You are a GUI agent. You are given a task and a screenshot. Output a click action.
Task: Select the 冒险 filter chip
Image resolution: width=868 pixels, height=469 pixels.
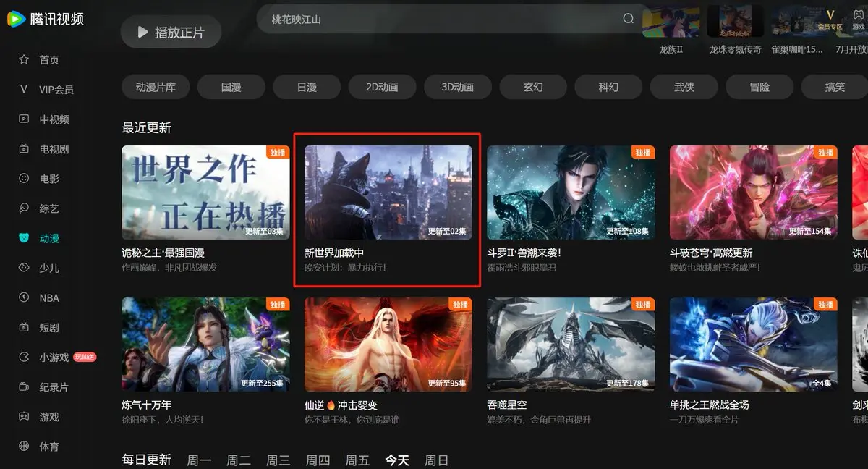[x=759, y=87]
